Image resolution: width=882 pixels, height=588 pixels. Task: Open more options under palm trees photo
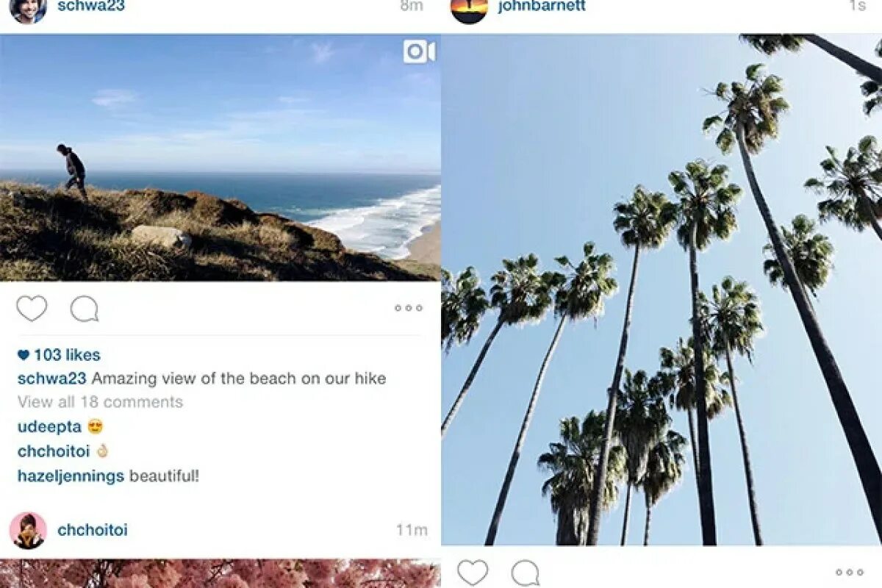850,573
